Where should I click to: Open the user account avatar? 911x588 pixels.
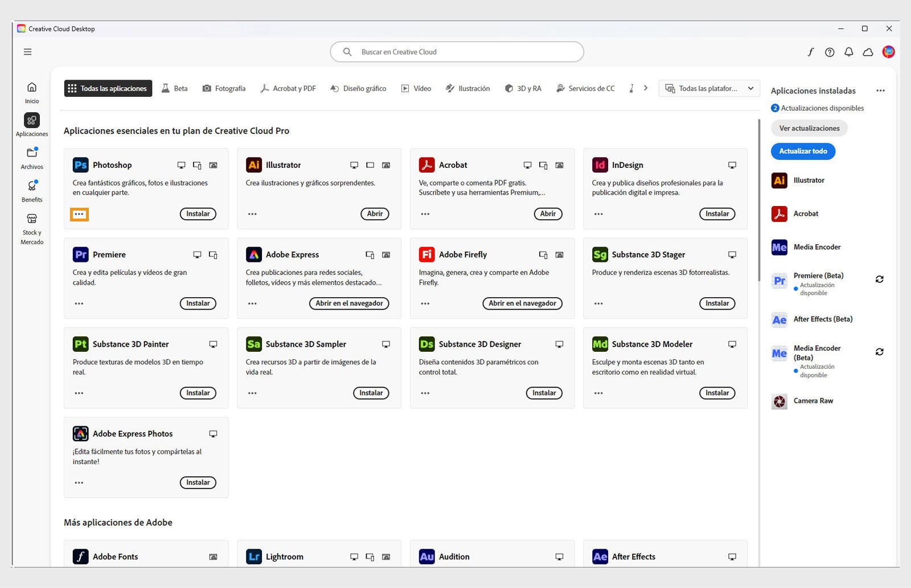(x=888, y=52)
